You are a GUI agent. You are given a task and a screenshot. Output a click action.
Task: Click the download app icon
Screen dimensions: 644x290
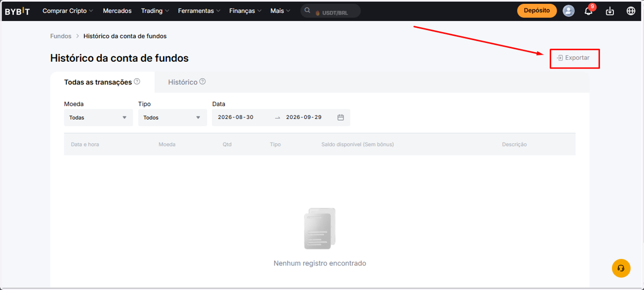tap(610, 11)
